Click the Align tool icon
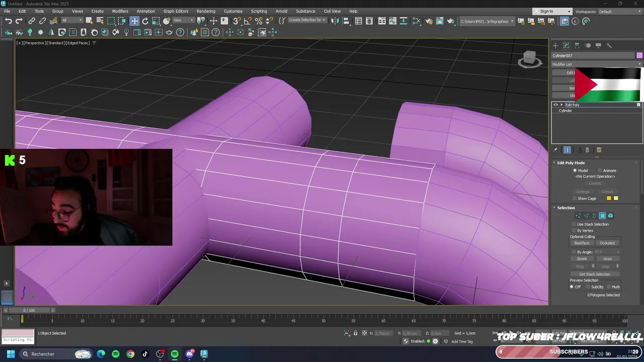 pos(346,21)
